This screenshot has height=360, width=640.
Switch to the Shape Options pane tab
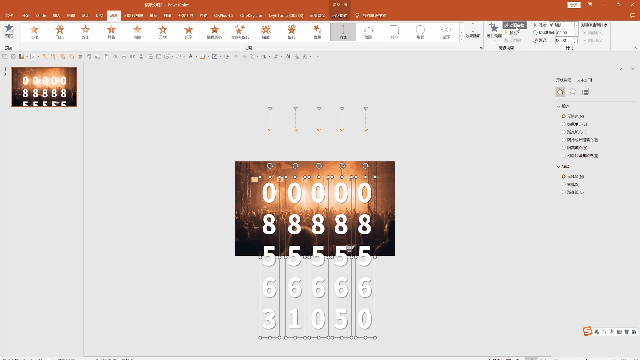[x=563, y=80]
